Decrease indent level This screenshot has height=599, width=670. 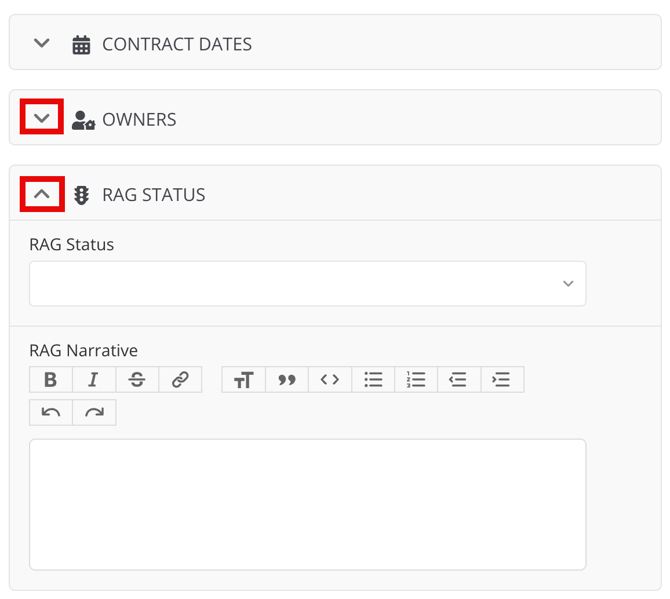tap(459, 379)
